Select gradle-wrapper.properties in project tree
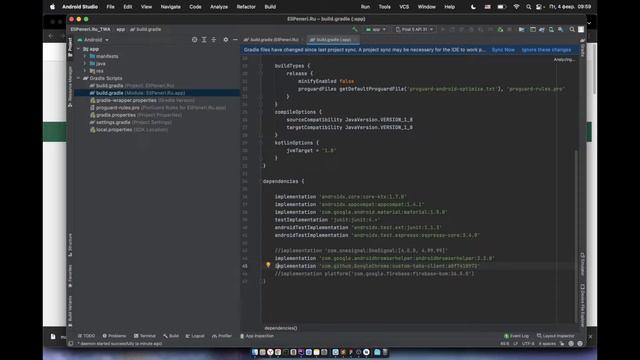The width and height of the screenshot is (640, 360). 142,100
